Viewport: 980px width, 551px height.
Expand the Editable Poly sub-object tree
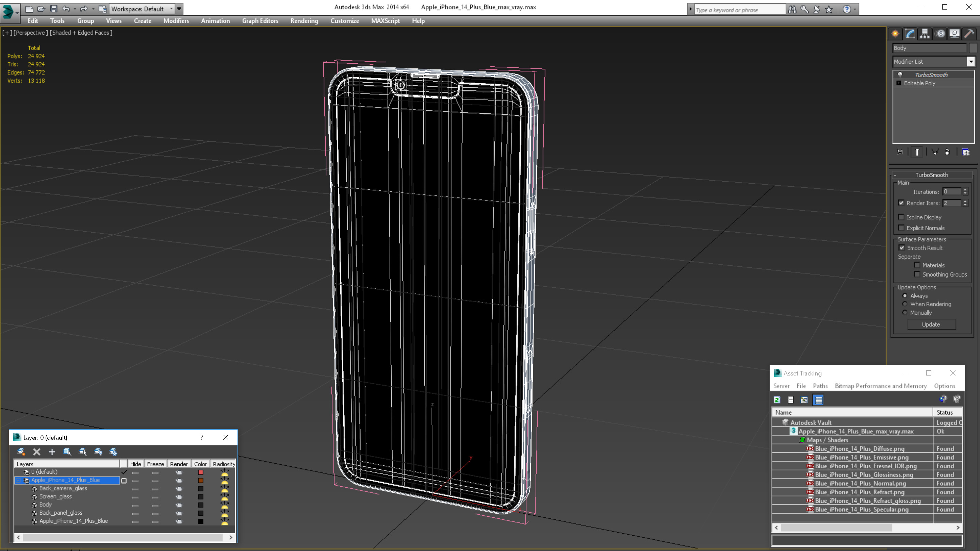point(899,83)
